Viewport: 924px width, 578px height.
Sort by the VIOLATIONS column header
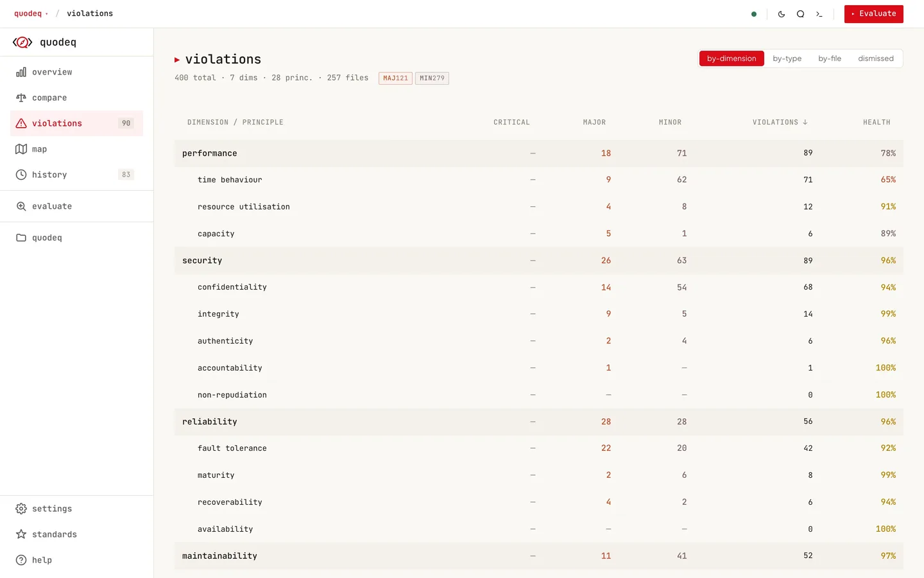pyautogui.click(x=780, y=122)
